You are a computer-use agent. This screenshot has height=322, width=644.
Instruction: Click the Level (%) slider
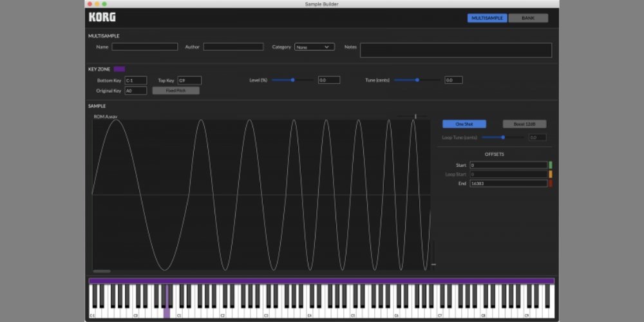[292, 80]
